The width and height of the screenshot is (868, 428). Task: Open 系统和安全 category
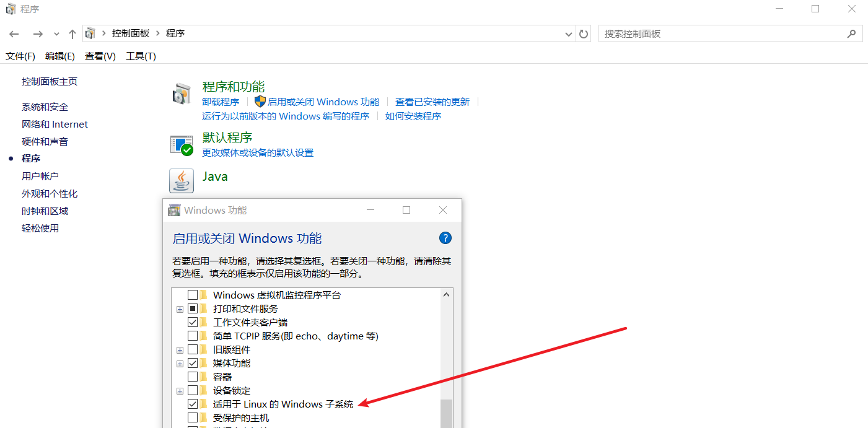click(45, 107)
